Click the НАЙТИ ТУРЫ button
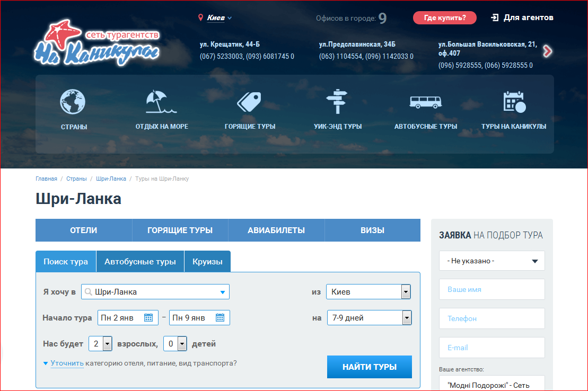This screenshot has height=391, width=588. [x=369, y=366]
